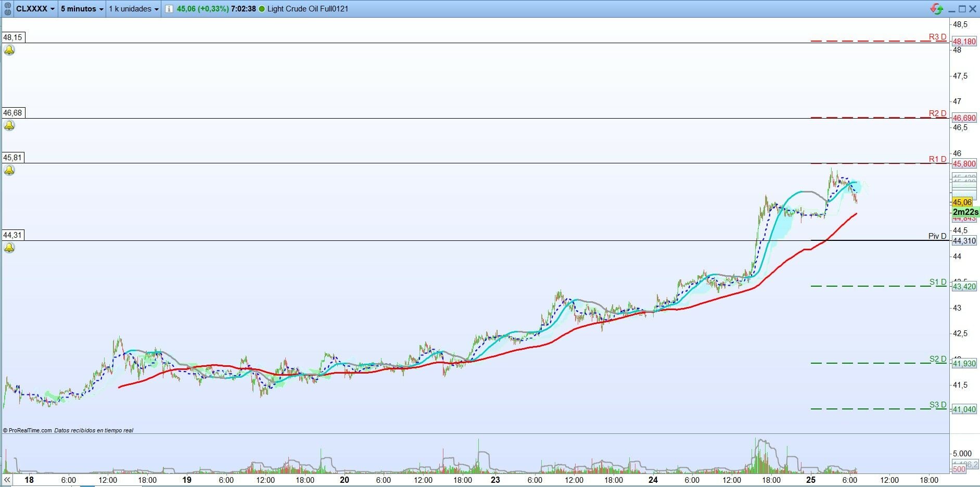
Task: Click date label 23 on time axis
Action: (x=495, y=480)
